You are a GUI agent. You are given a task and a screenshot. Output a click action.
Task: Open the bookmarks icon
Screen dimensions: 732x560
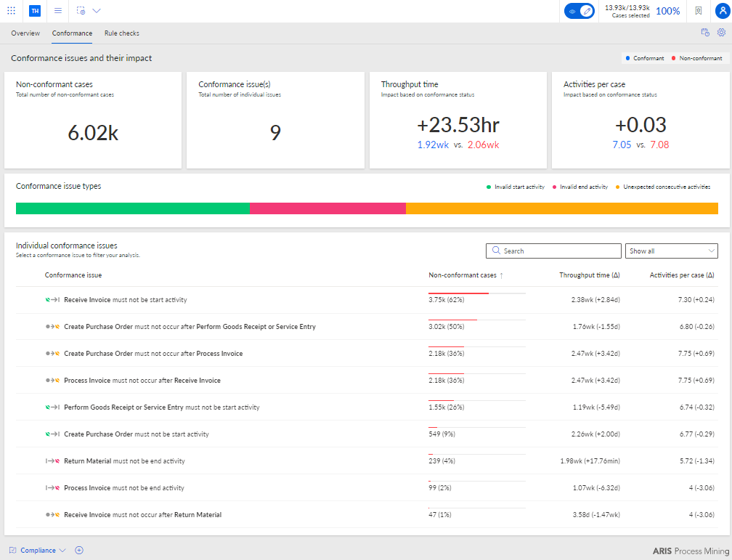[x=699, y=11]
